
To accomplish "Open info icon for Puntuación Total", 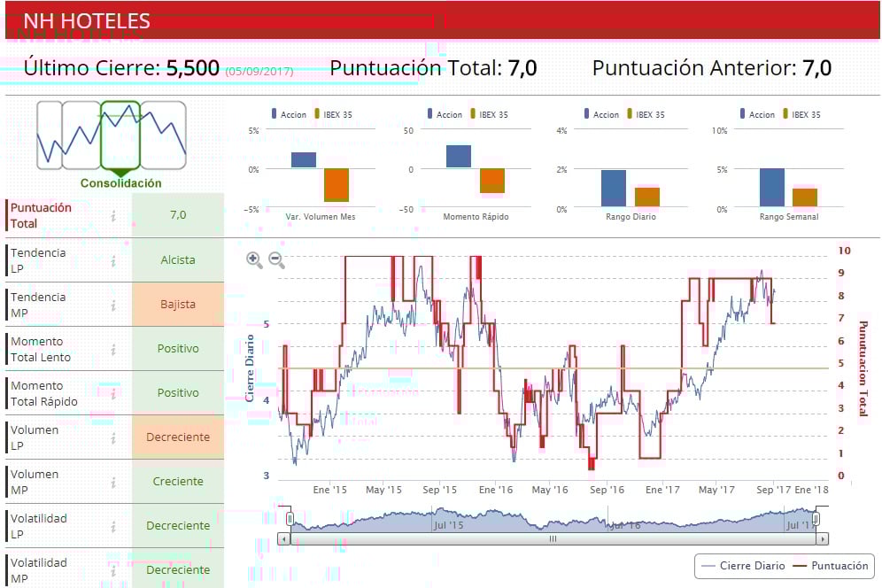I will click(113, 215).
